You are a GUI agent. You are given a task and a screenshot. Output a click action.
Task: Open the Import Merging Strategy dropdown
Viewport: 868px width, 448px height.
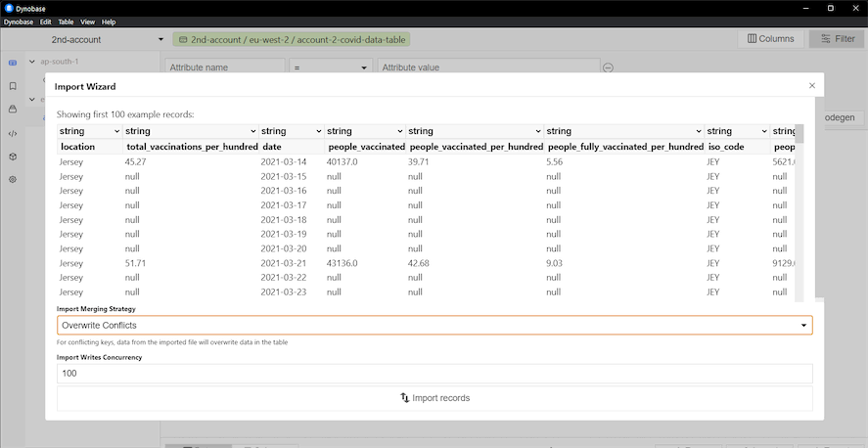pyautogui.click(x=434, y=325)
